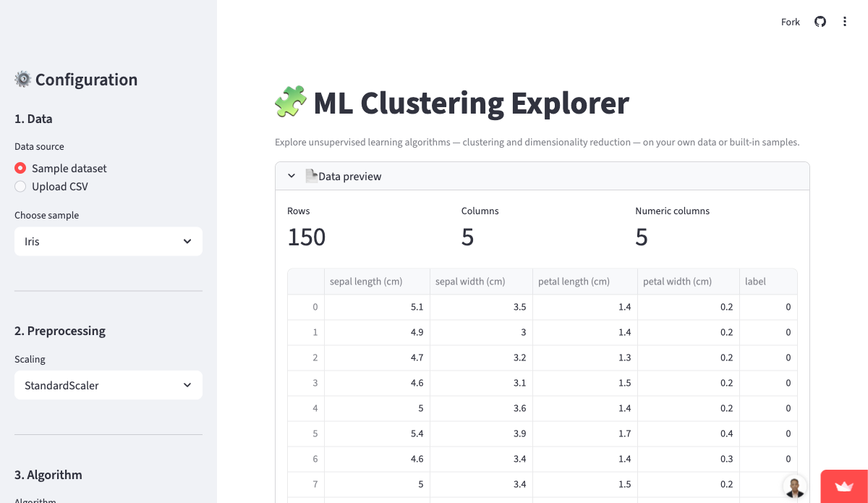
Task: Click sepal width cell 3 in row 1
Action: click(481, 332)
